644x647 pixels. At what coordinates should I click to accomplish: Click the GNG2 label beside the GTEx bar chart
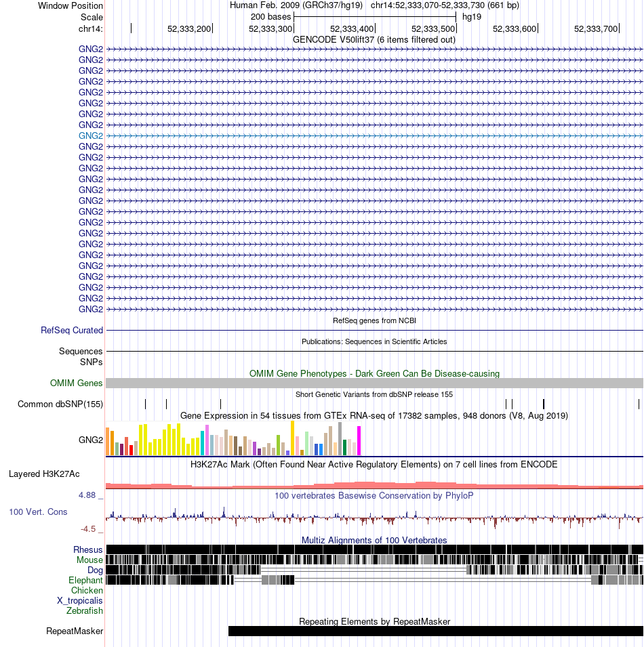point(90,440)
